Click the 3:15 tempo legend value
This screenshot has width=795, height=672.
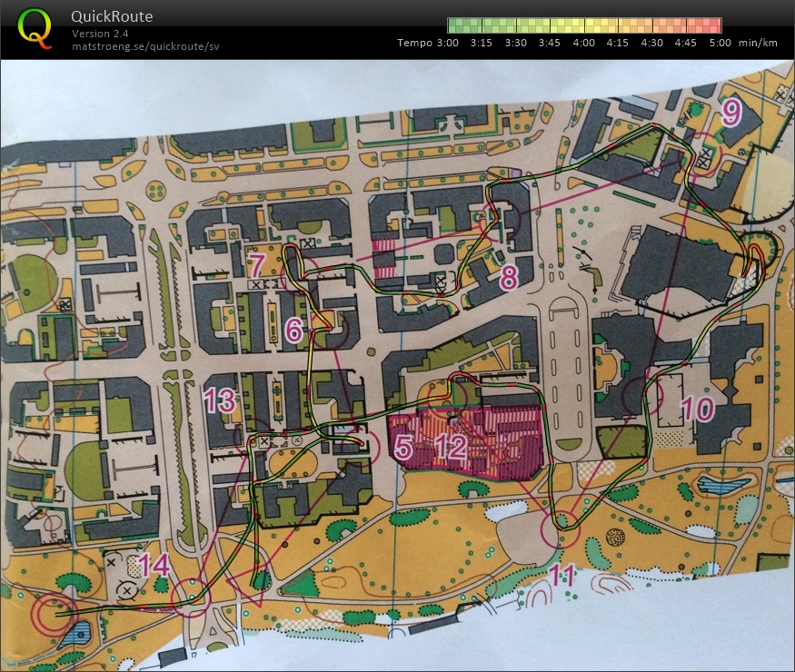point(482,43)
